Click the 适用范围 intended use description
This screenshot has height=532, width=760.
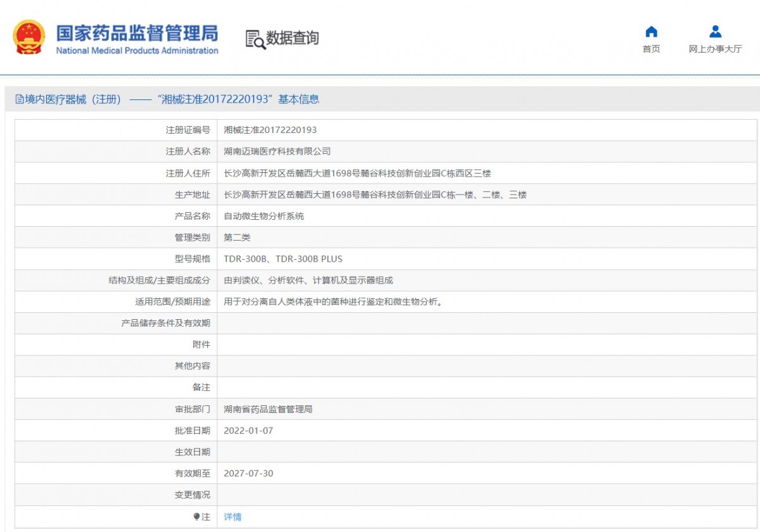pos(333,302)
